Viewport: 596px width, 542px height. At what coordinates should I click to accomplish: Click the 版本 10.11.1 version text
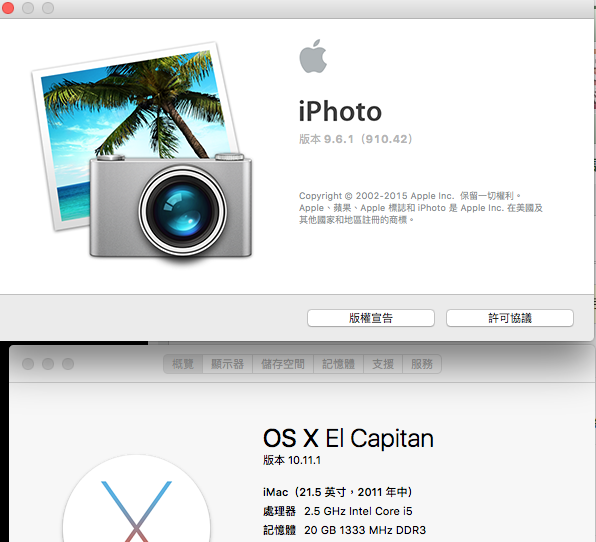click(x=292, y=460)
